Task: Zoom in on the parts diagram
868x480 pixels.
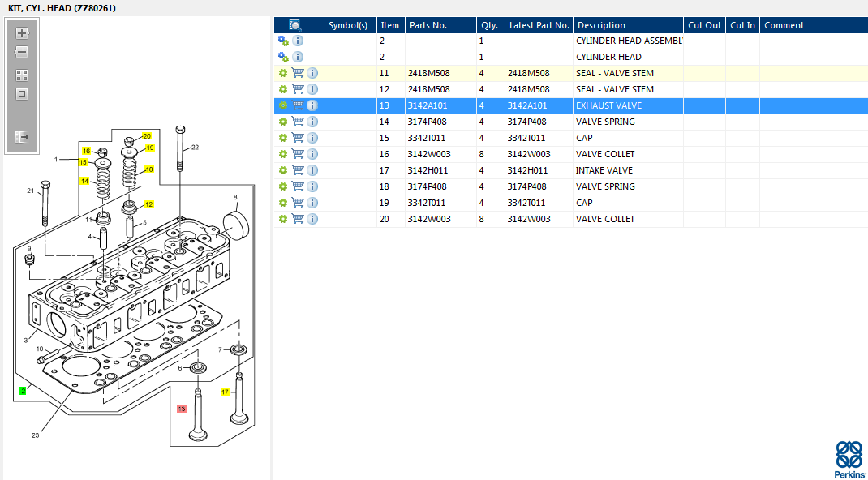Action: pos(22,33)
